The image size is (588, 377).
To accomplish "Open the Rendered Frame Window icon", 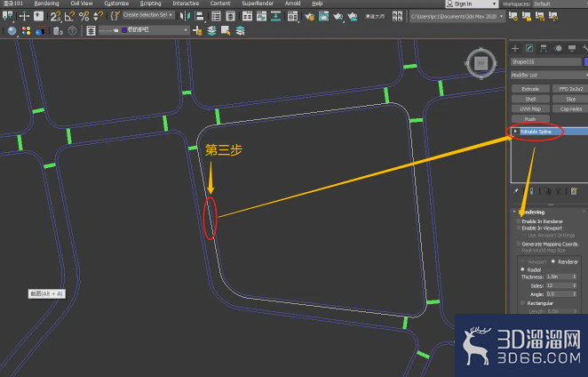I will coord(323,16).
